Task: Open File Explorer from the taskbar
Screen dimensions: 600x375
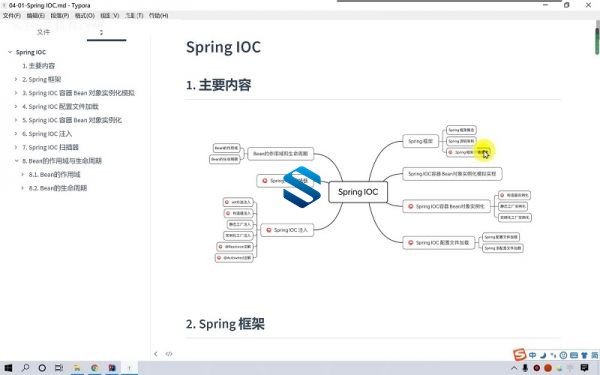Action: coord(77,368)
